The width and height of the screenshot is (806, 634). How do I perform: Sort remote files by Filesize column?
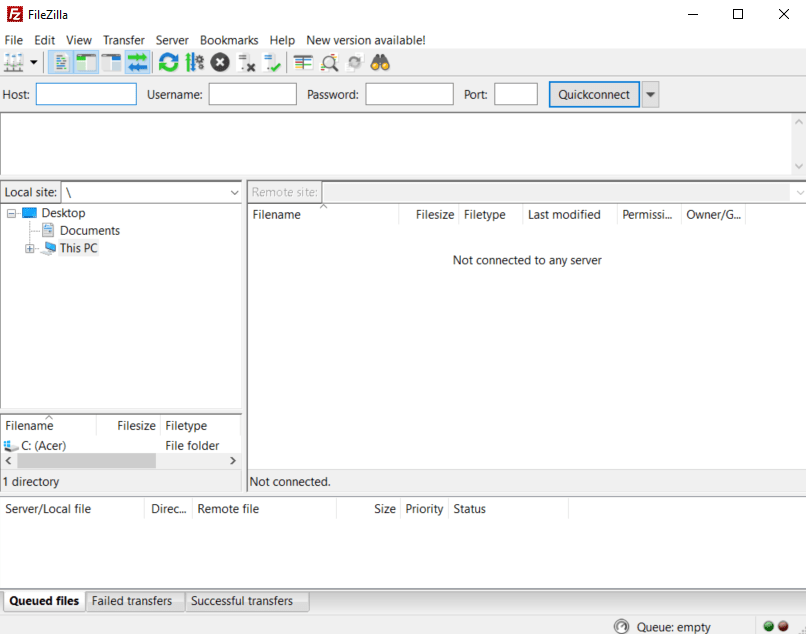pos(429,214)
